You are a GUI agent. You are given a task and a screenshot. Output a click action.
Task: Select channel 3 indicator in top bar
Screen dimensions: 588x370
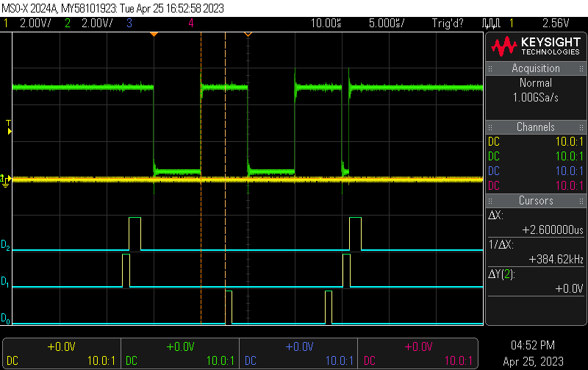point(129,24)
